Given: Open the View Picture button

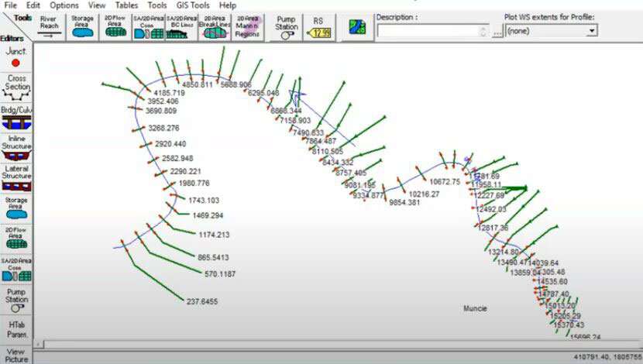Looking at the screenshot, I should coord(16,355).
